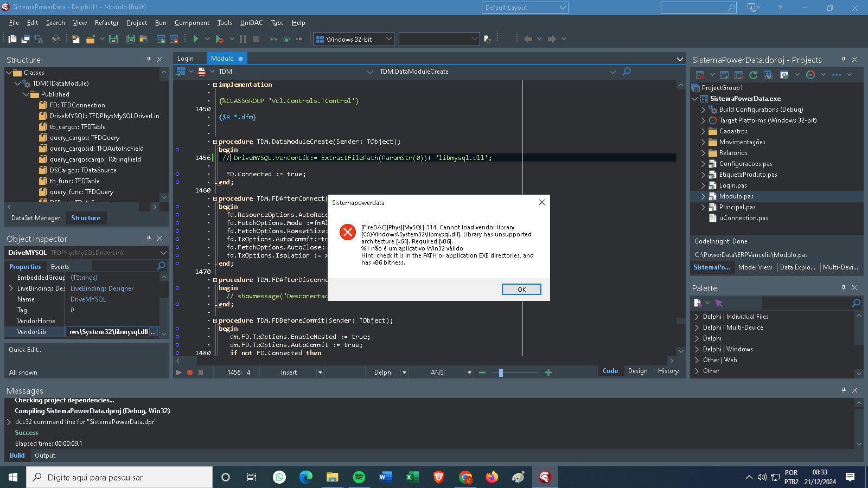
Task: Open the UniDAC menu
Action: coord(251,23)
